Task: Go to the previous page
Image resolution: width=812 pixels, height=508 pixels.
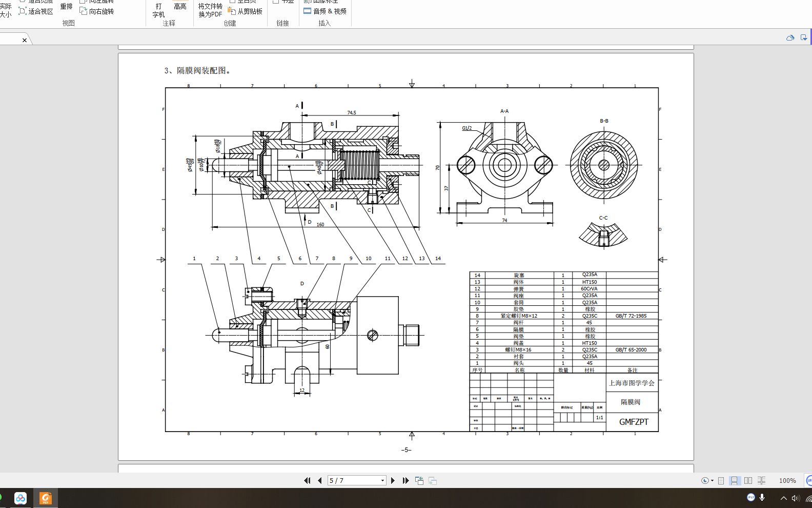Action: click(x=320, y=480)
